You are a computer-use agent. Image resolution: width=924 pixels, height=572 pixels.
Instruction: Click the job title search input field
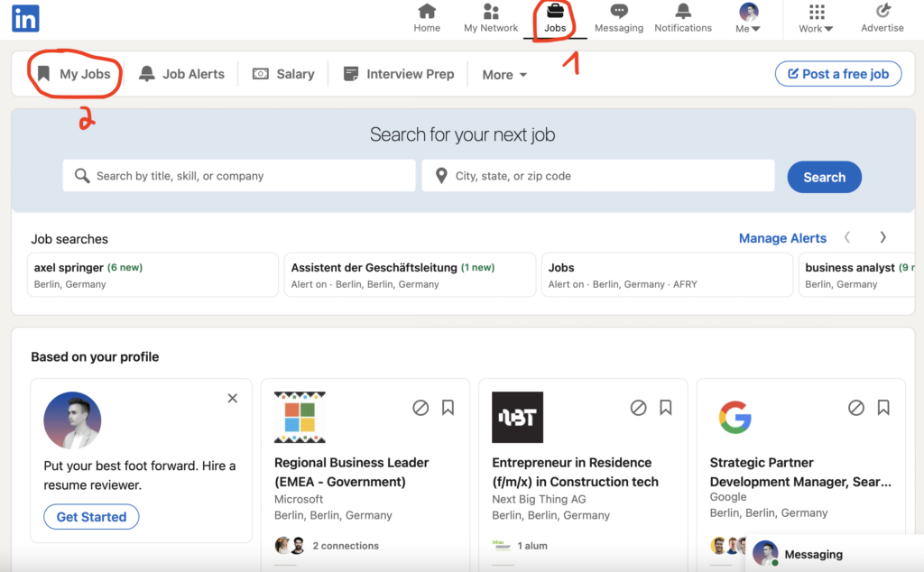tap(238, 175)
